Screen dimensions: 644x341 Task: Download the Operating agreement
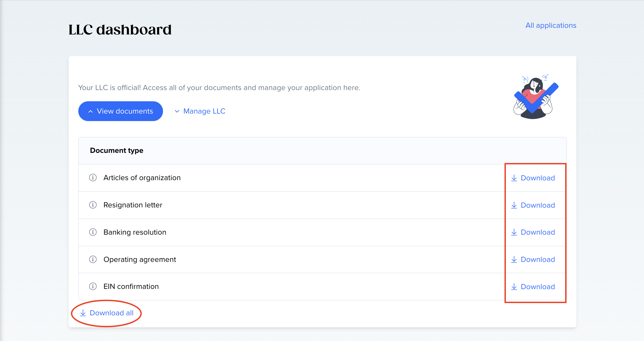point(533,259)
